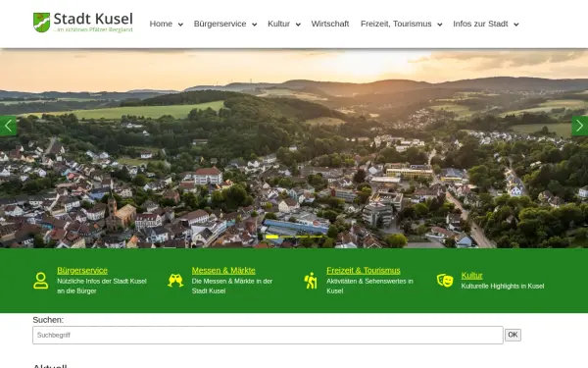This screenshot has height=368, width=588.
Task: Advance to the next slideshow image
Action: [x=580, y=126]
